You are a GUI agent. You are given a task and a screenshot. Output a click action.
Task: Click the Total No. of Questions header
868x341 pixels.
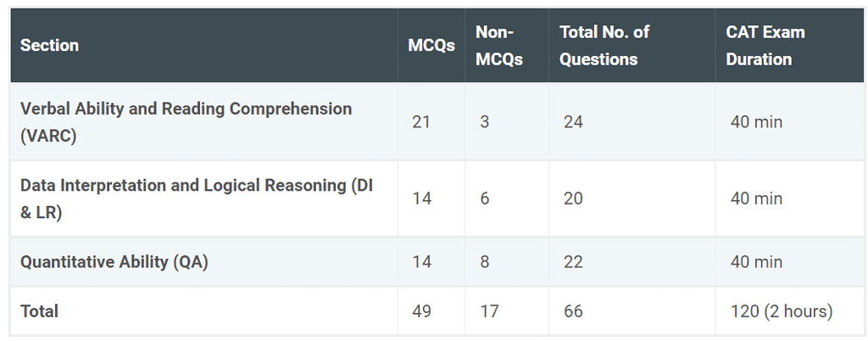(604, 46)
